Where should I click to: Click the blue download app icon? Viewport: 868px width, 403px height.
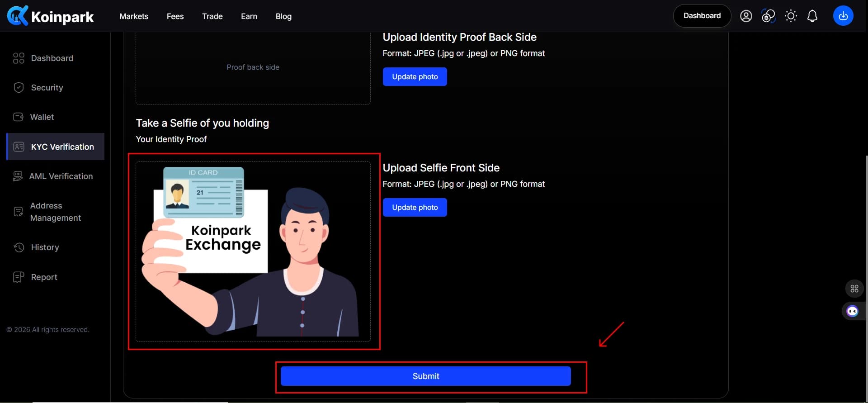(843, 16)
